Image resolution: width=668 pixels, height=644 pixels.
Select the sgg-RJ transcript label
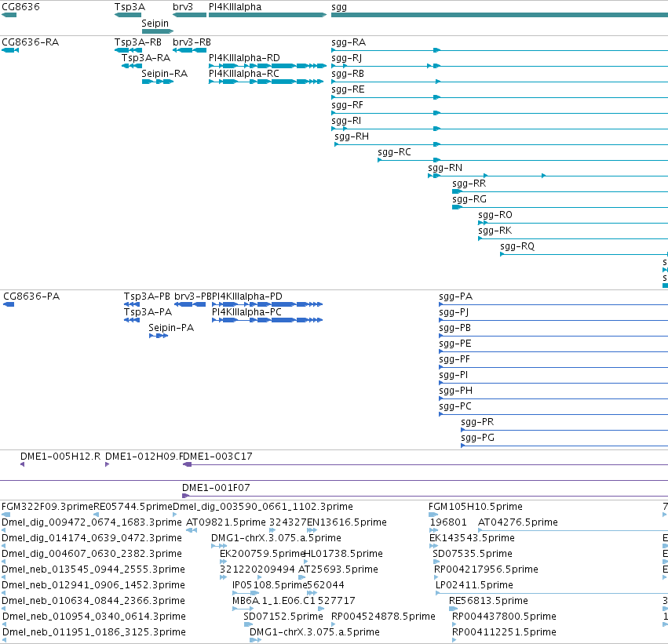[346, 58]
